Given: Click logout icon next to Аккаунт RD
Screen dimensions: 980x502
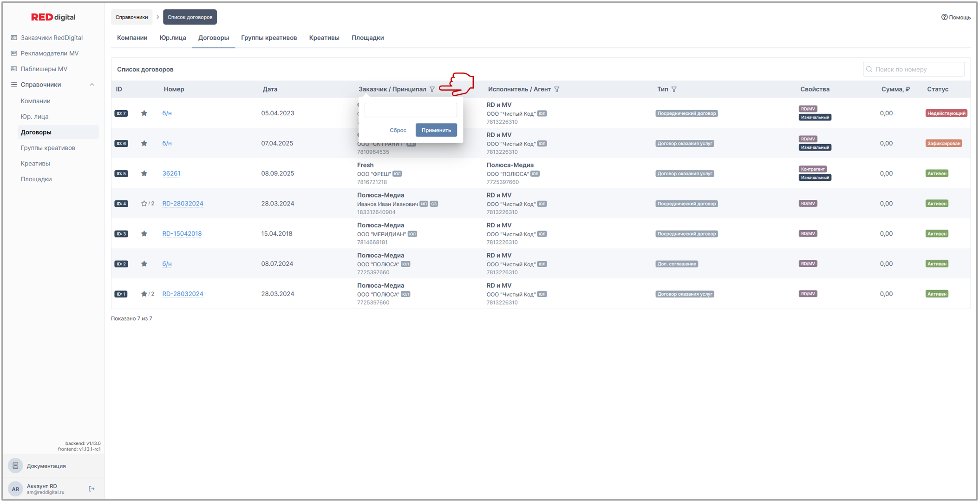Looking at the screenshot, I should point(91,489).
